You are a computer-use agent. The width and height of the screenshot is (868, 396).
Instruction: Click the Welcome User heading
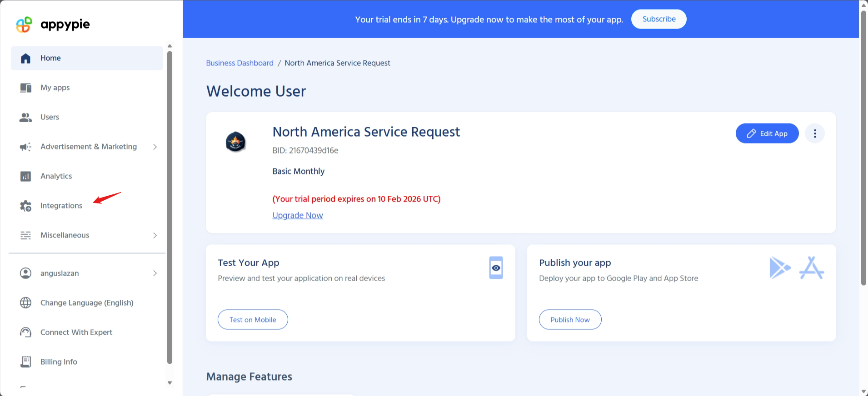coord(256,91)
